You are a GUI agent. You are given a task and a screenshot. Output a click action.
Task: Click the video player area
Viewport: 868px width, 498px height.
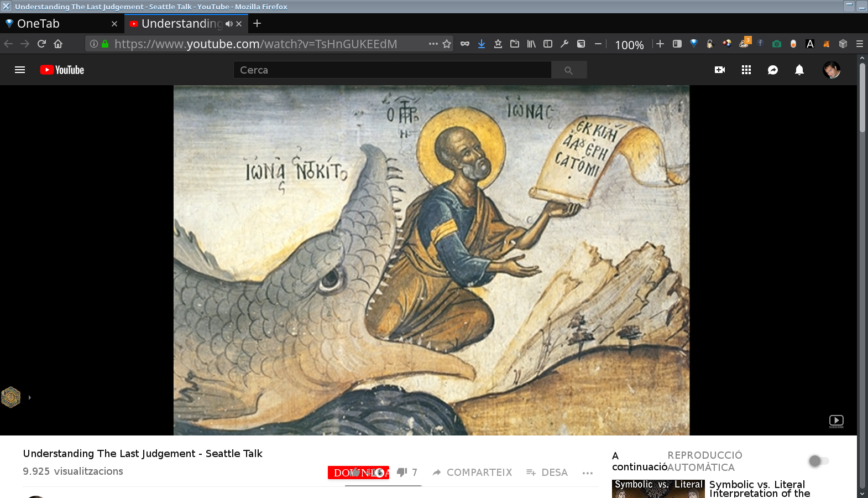pyautogui.click(x=428, y=260)
